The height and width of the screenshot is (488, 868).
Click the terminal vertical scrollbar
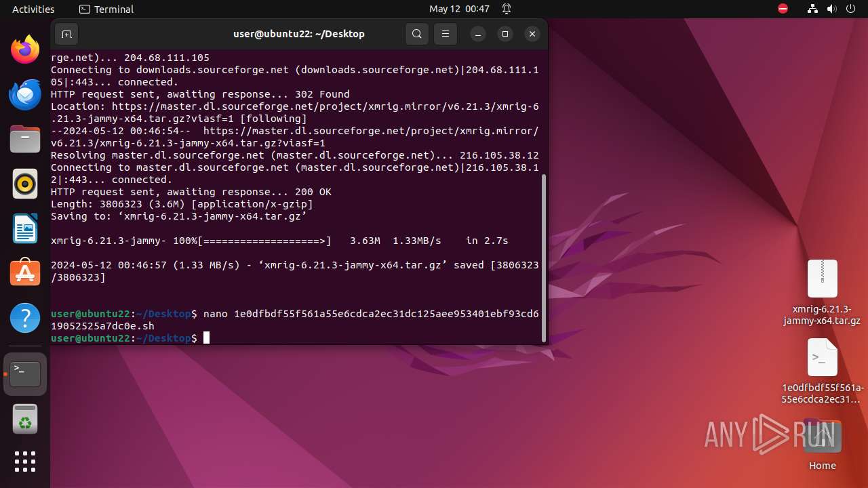coord(543,258)
